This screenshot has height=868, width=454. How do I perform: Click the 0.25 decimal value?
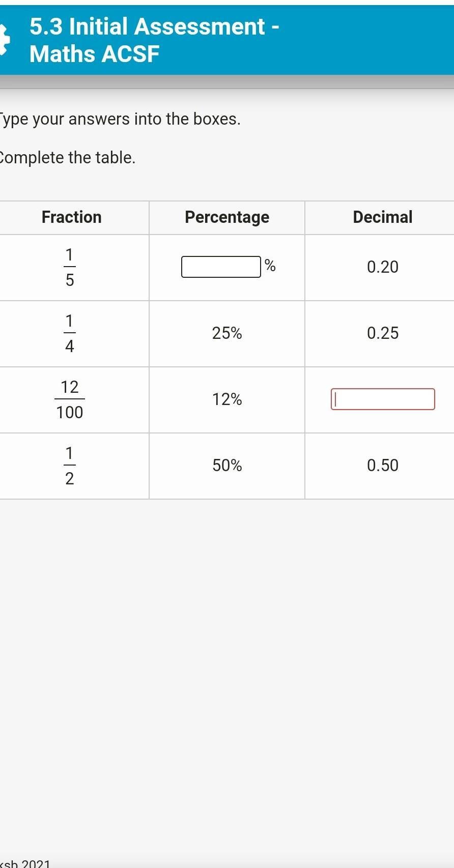(383, 333)
